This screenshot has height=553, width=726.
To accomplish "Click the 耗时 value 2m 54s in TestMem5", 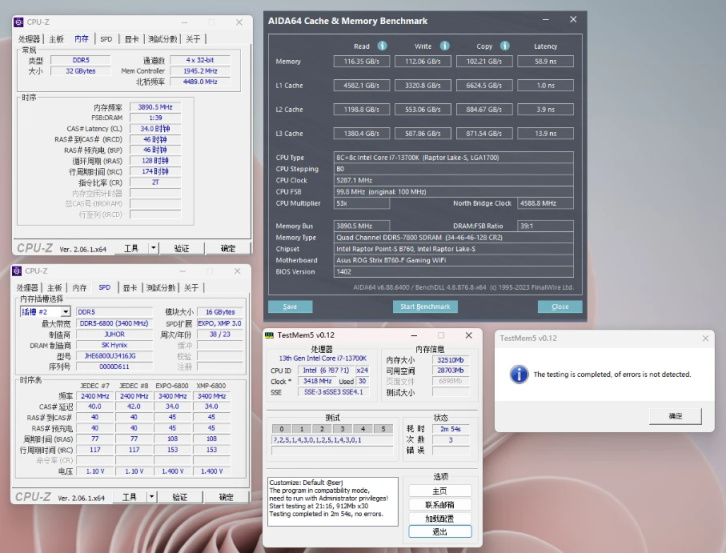I will pos(450,429).
